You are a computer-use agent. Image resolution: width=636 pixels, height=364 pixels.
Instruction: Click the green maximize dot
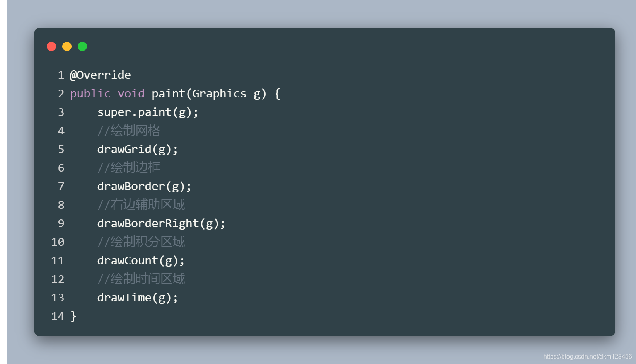[82, 46]
